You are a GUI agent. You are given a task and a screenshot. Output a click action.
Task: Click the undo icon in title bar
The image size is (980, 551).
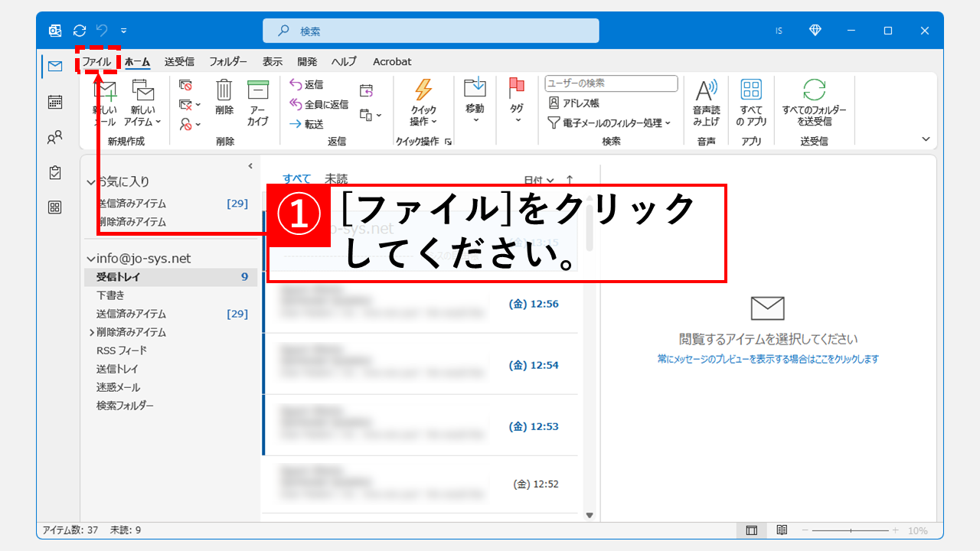tap(102, 31)
